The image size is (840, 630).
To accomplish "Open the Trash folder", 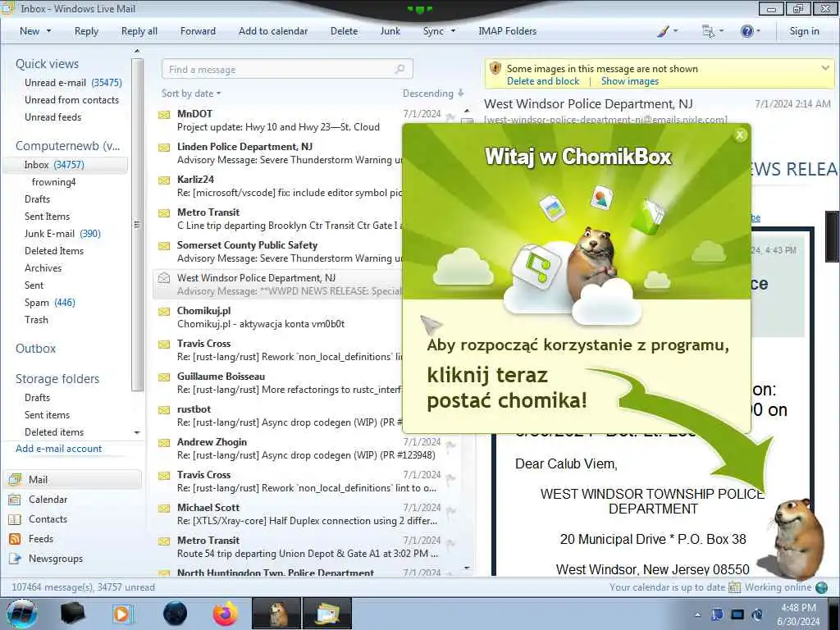I will (36, 319).
